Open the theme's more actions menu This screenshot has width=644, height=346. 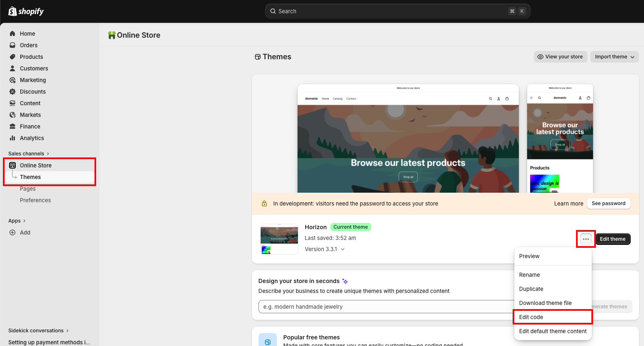point(586,239)
